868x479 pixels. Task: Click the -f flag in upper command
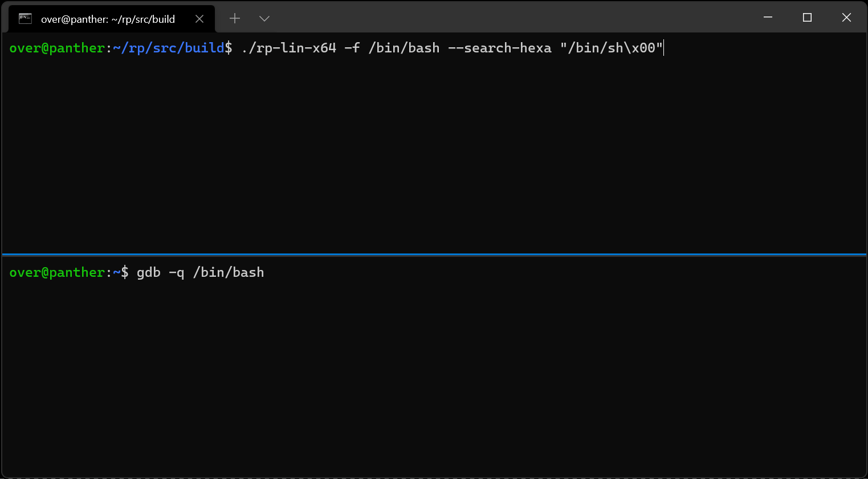(x=352, y=48)
